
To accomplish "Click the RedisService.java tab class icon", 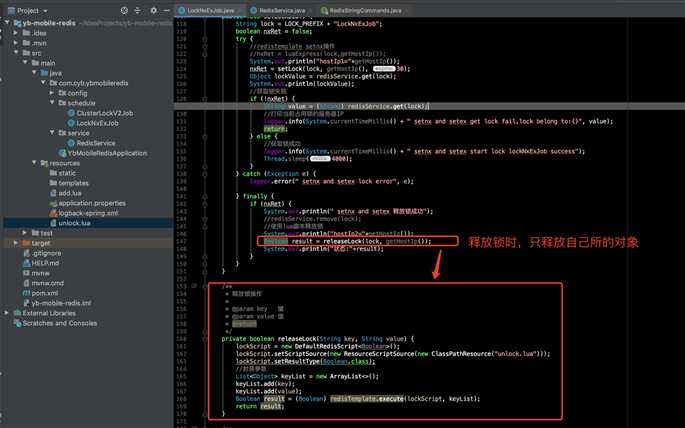I will click(x=254, y=10).
